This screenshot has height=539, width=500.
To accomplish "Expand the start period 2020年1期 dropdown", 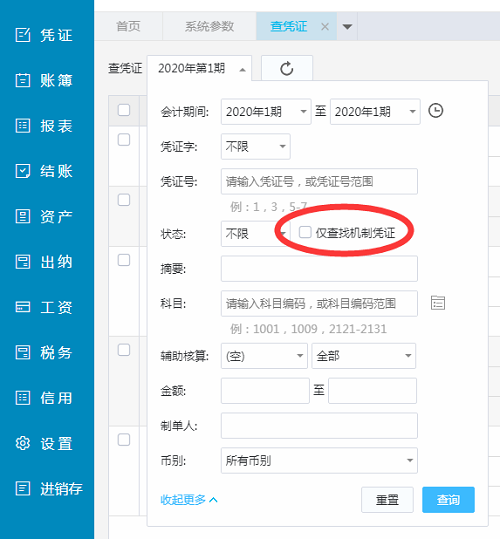I will 266,112.
